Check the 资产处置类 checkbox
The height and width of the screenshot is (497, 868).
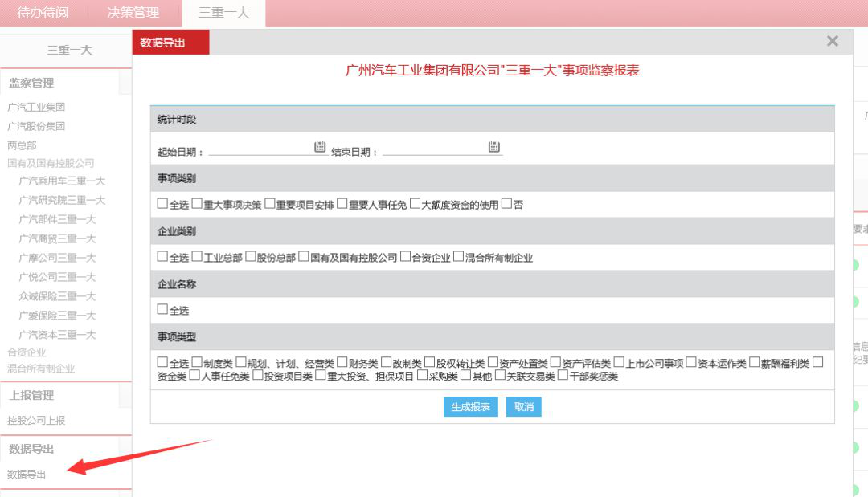coord(493,362)
